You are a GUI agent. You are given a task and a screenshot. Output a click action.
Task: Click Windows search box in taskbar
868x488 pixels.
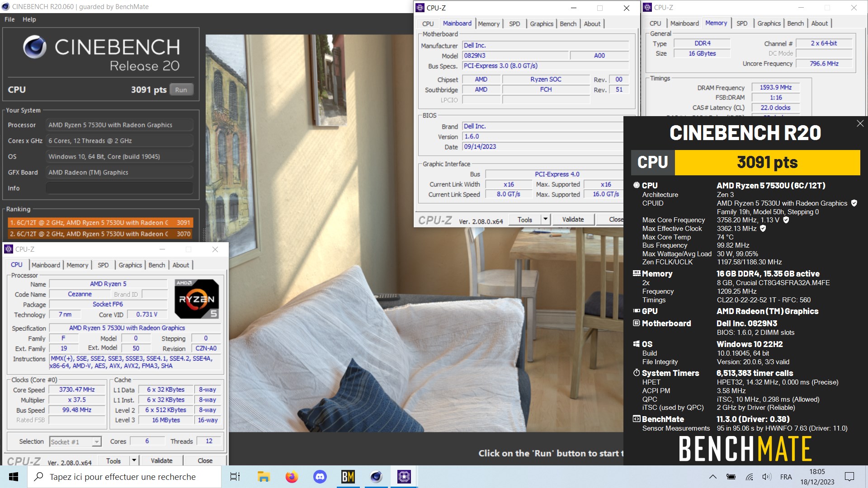coord(124,477)
